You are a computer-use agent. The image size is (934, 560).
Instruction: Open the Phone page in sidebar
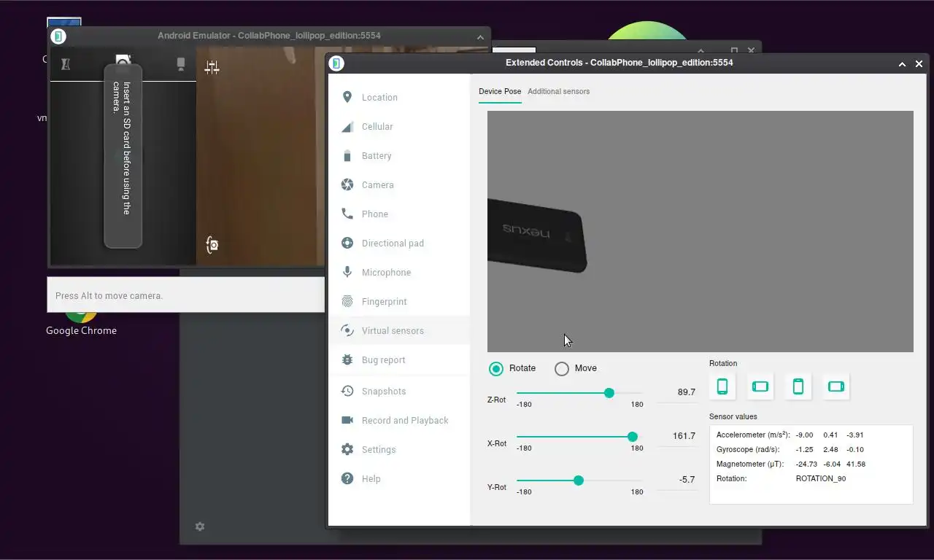398,214
